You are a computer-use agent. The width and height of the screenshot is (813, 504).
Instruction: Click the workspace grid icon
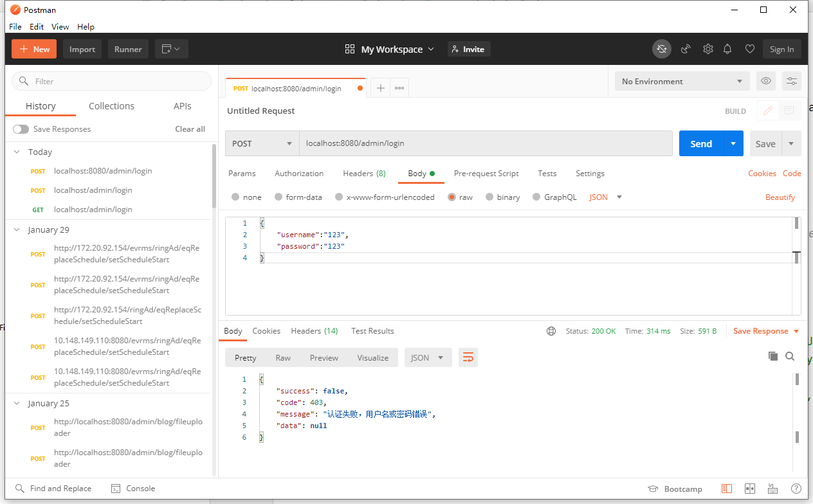coord(350,49)
